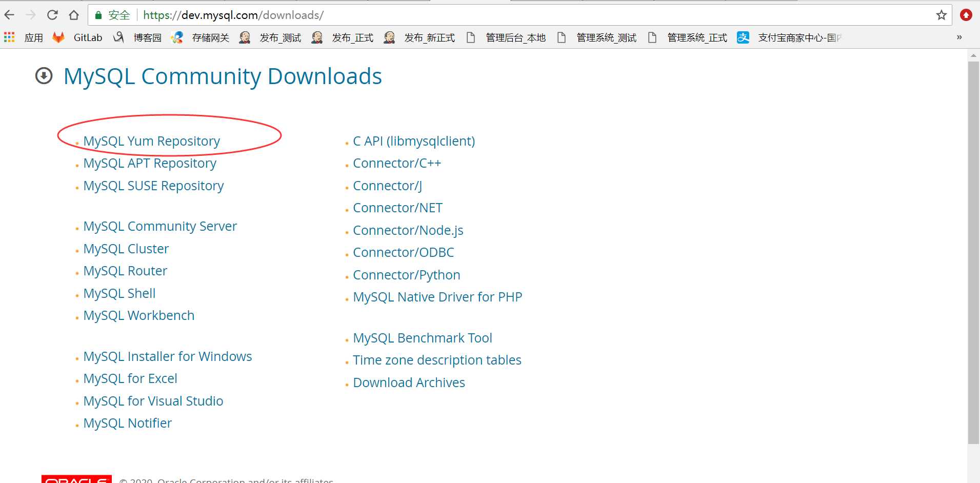This screenshot has height=483, width=980.
Task: Open the Connector/Python link
Action: click(x=407, y=275)
